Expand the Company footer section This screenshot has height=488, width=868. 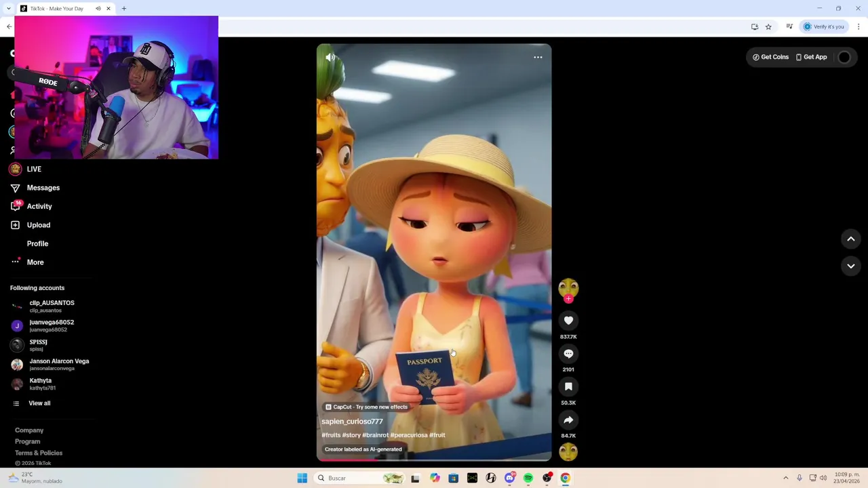click(29, 430)
